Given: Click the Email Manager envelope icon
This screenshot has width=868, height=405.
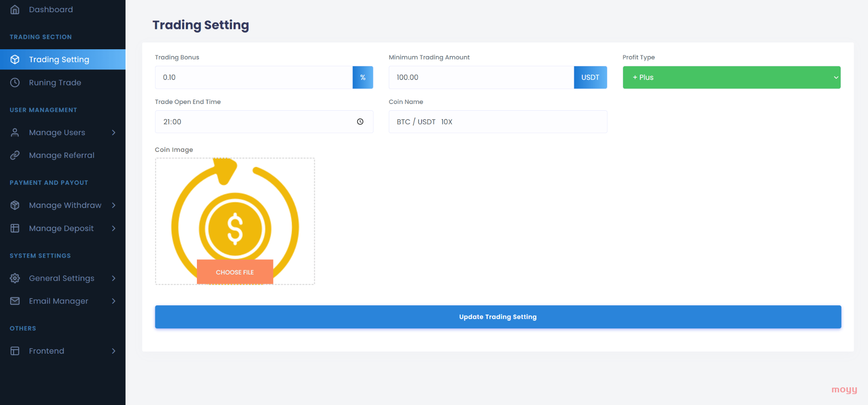Looking at the screenshot, I should (x=15, y=301).
